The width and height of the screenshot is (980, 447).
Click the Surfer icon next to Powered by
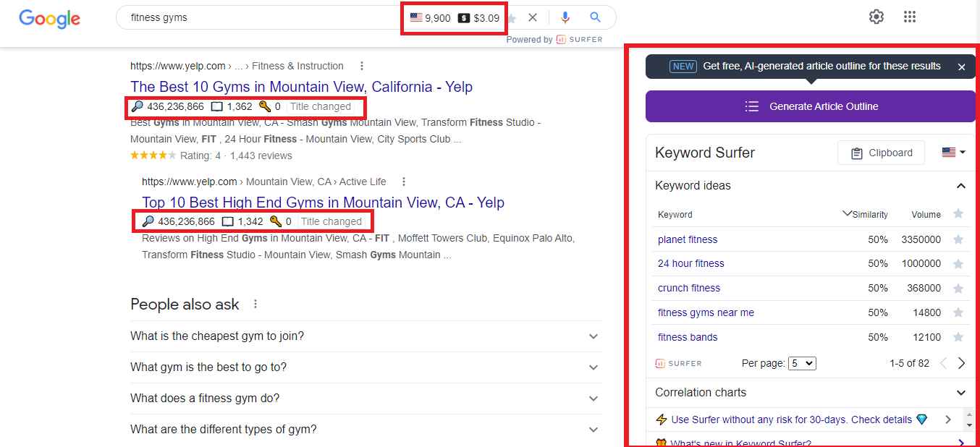[561, 40]
